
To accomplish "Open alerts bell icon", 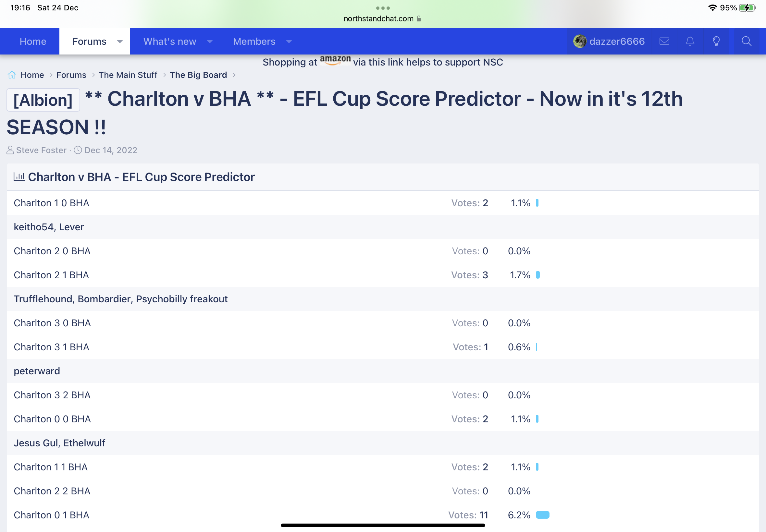I will pos(690,41).
